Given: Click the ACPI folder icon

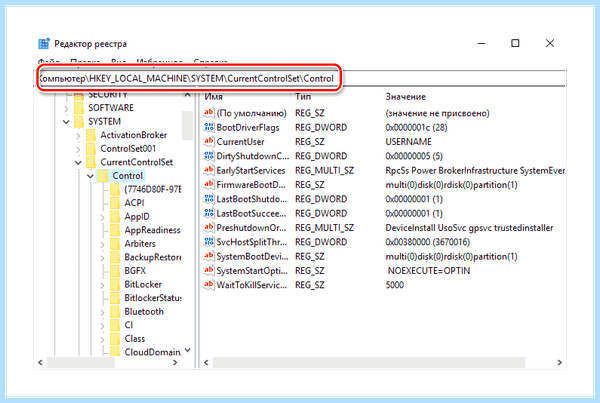Looking at the screenshot, I should pos(115,203).
